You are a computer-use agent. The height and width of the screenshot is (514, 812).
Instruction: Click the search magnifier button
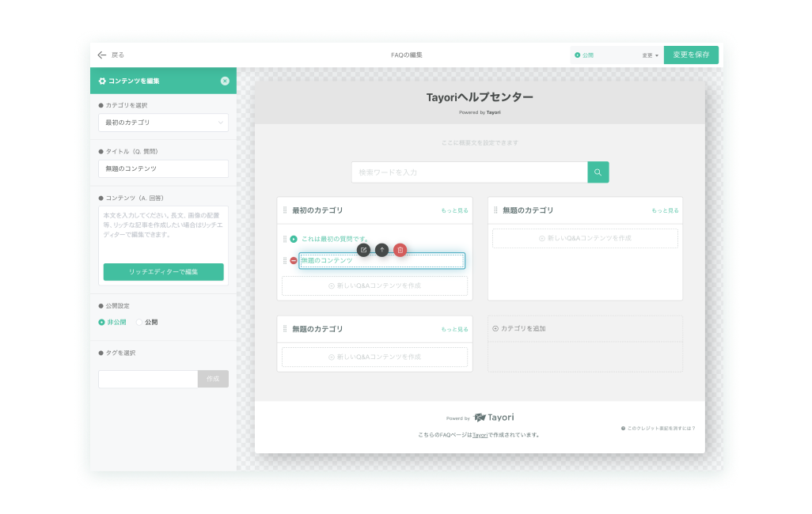coord(598,172)
